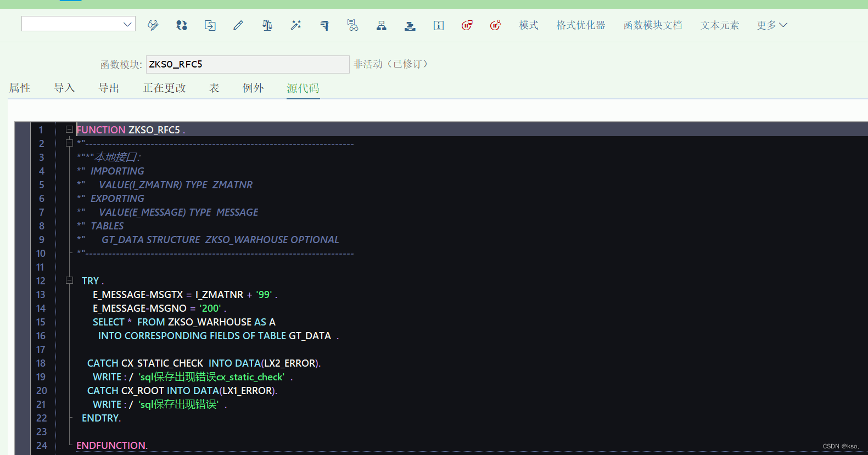Click the EXPORTING comment on line 6
868x455 pixels.
coord(117,199)
